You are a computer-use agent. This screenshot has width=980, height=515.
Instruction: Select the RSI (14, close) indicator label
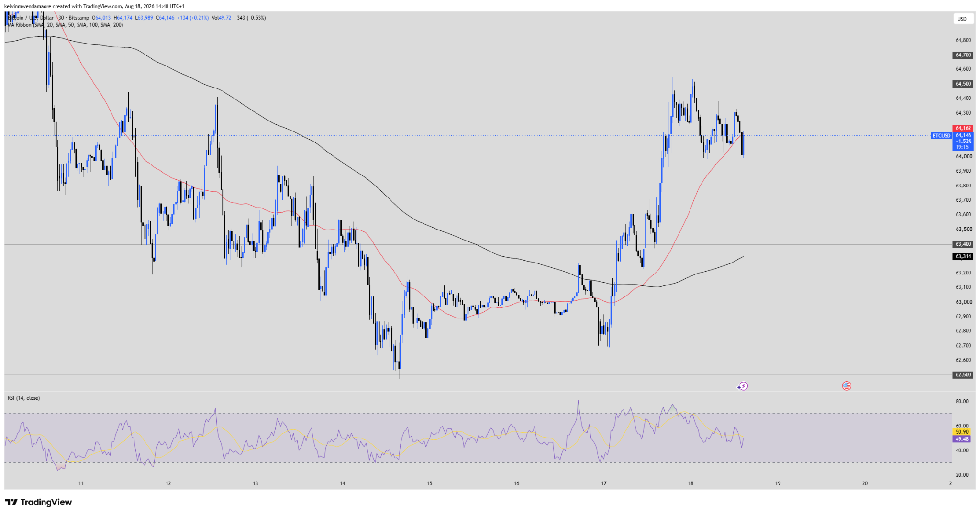(x=23, y=398)
